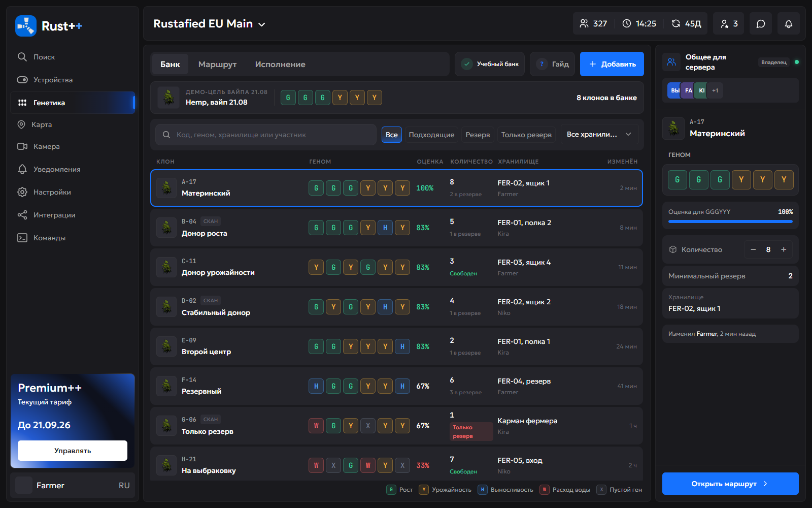
Task: Click the Добавить button
Action: click(x=612, y=64)
